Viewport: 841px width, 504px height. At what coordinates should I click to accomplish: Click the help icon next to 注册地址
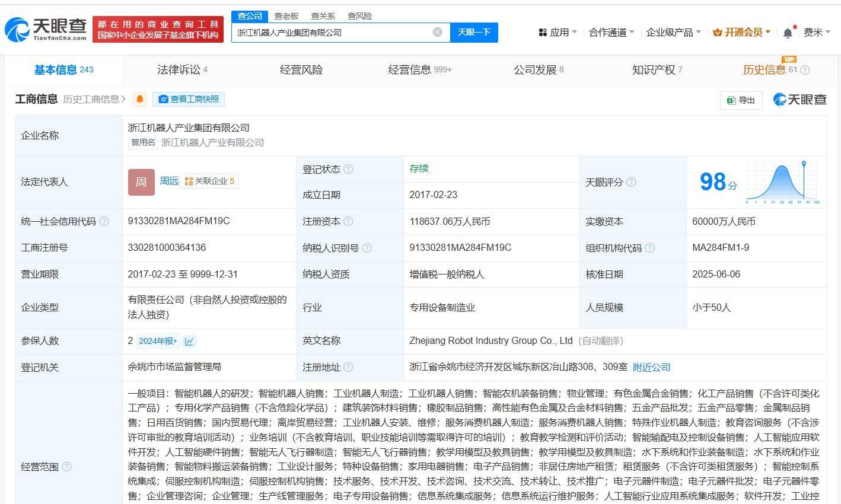348,367
